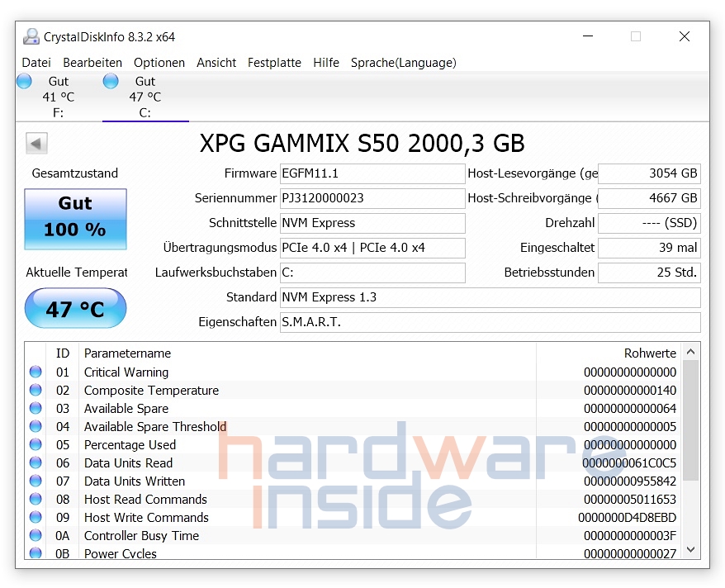
Task: Click the blue status orb for drive F:
Action: 24,81
